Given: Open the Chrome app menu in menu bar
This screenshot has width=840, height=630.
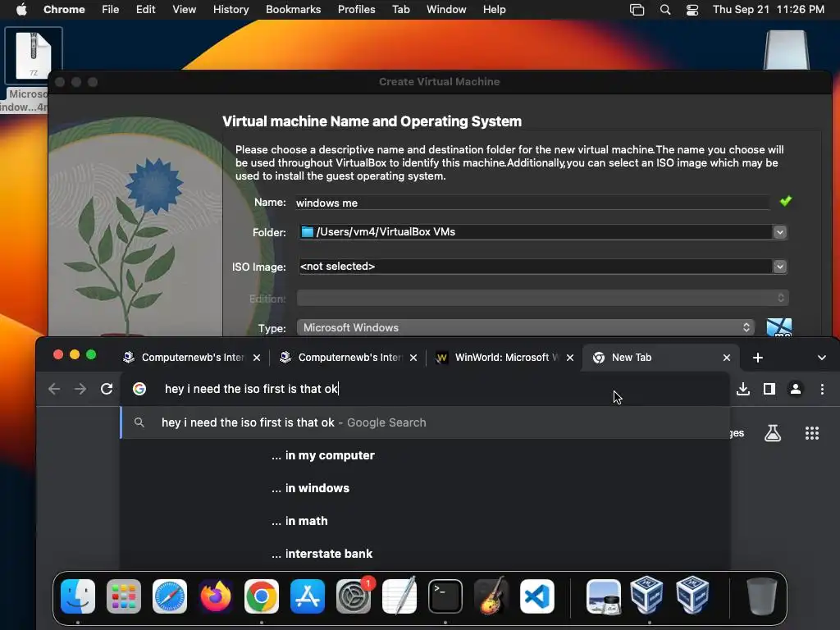Looking at the screenshot, I should pos(64,10).
